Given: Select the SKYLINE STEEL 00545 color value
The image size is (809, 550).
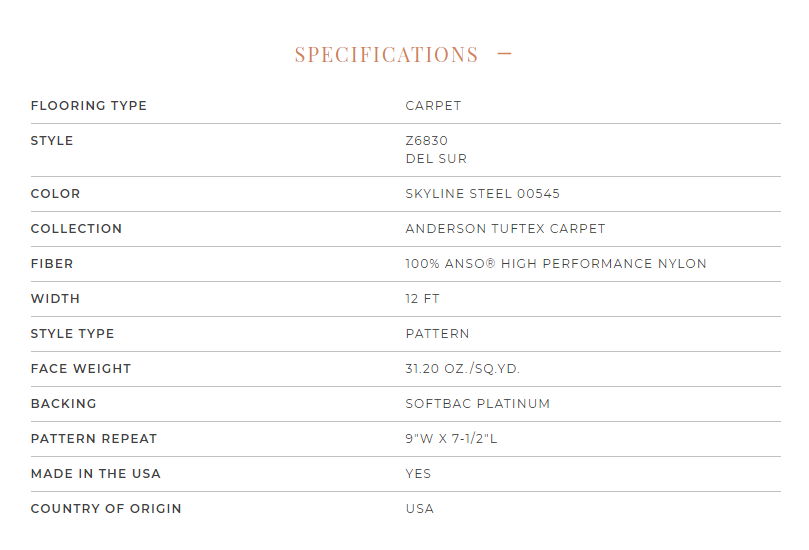Looking at the screenshot, I should [x=482, y=193].
